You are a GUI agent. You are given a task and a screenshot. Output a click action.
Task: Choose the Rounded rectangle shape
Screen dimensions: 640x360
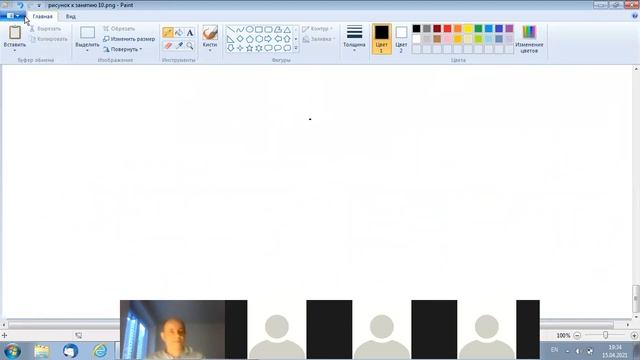[x=268, y=29]
